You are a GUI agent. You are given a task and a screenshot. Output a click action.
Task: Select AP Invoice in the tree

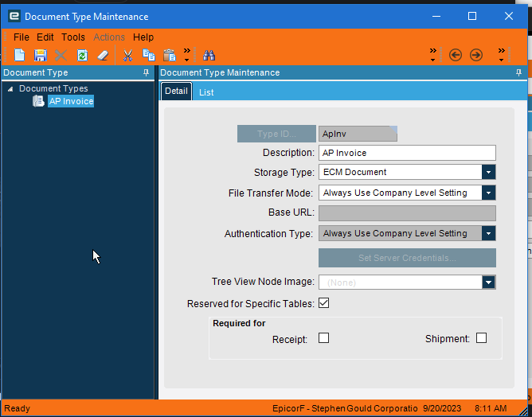71,101
